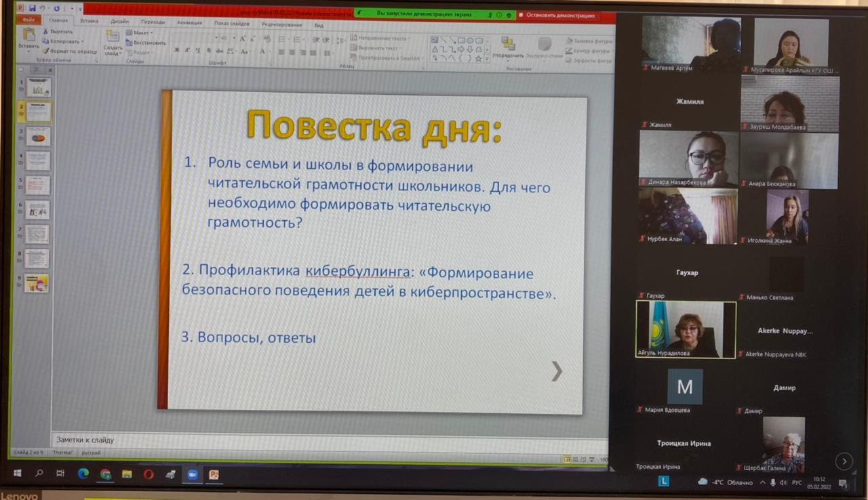Click the Opera browser taskbar icon
Image resolution: width=868 pixels, height=500 pixels.
[149, 474]
